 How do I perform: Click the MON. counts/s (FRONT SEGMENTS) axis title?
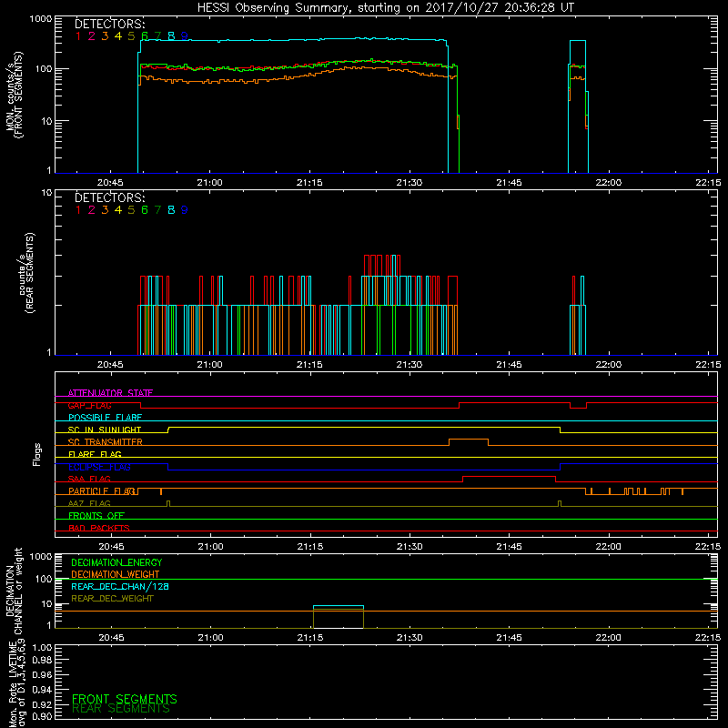coord(14,95)
